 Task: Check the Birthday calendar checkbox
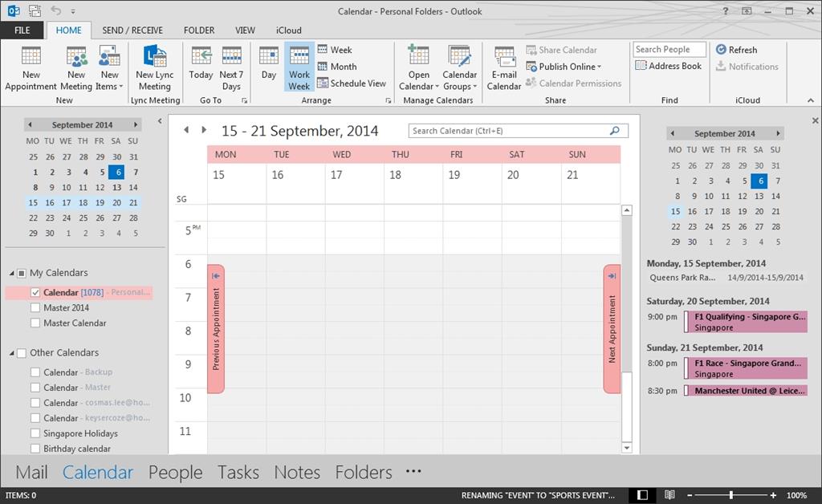(x=35, y=449)
